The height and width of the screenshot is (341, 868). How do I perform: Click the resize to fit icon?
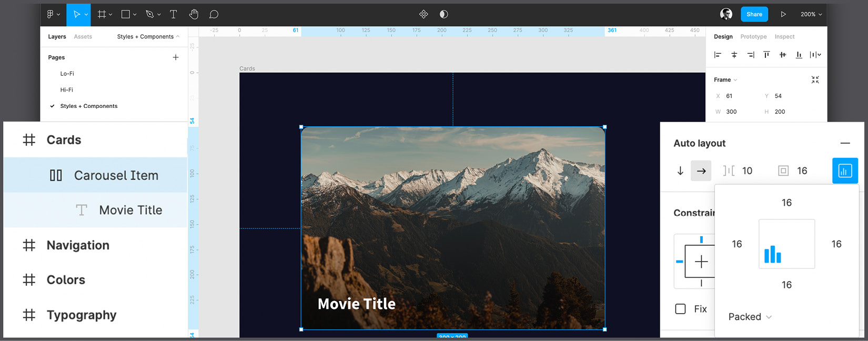(x=815, y=80)
